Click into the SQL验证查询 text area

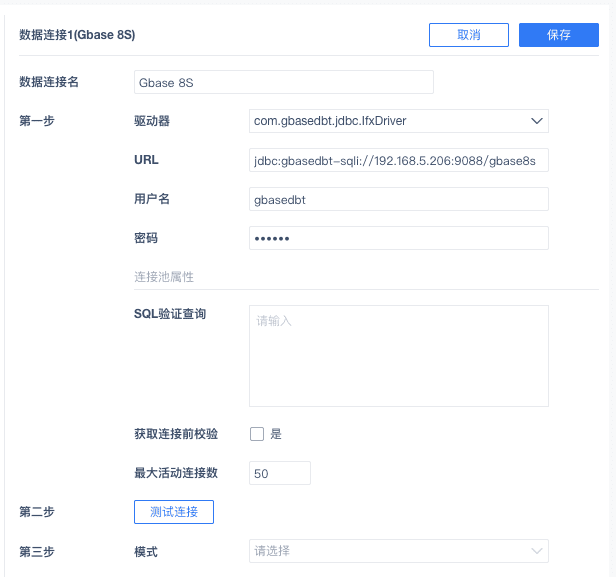[x=399, y=356]
